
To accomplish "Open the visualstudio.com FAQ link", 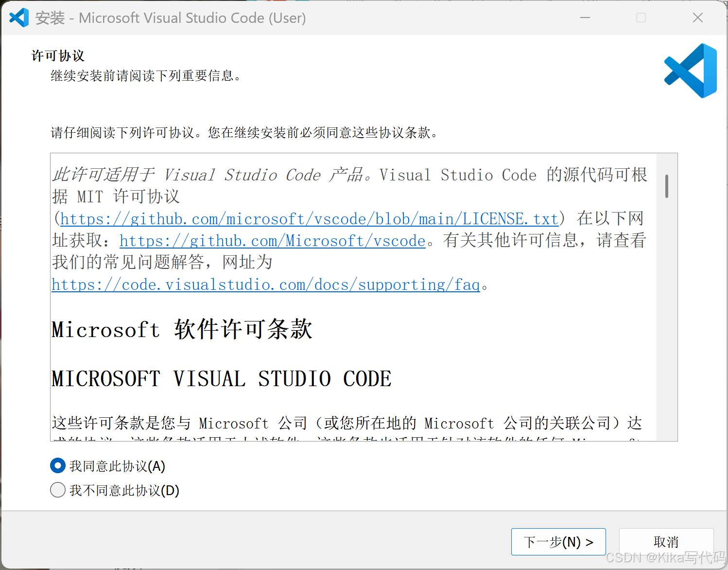I will [265, 285].
